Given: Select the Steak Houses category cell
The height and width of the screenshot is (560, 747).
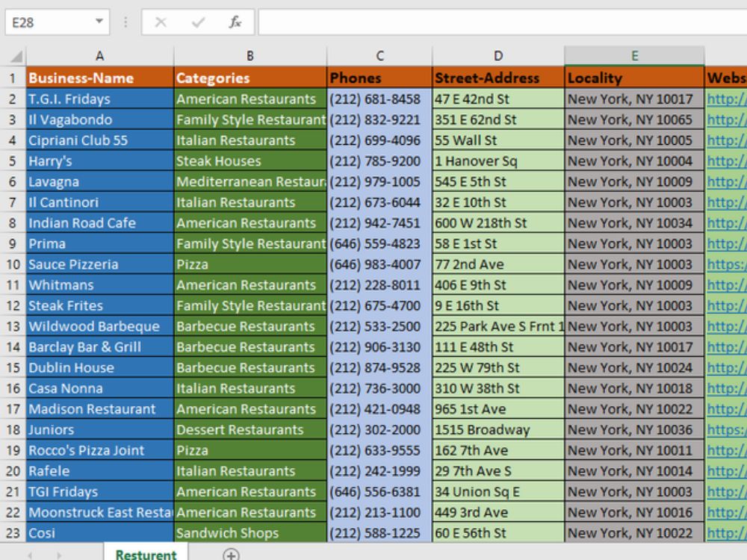Looking at the screenshot, I should click(250, 161).
